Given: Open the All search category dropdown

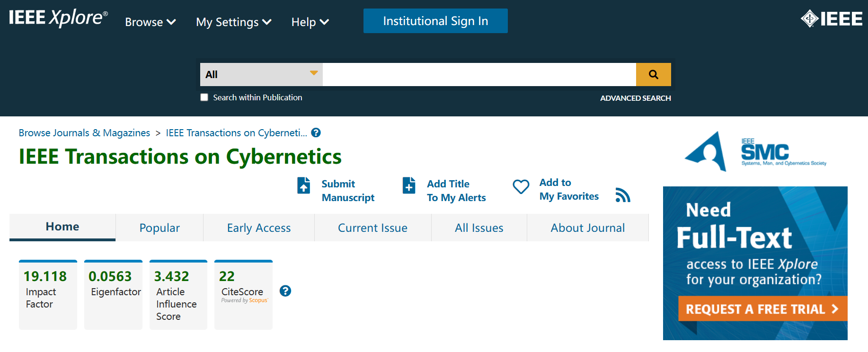Looking at the screenshot, I should [261, 74].
